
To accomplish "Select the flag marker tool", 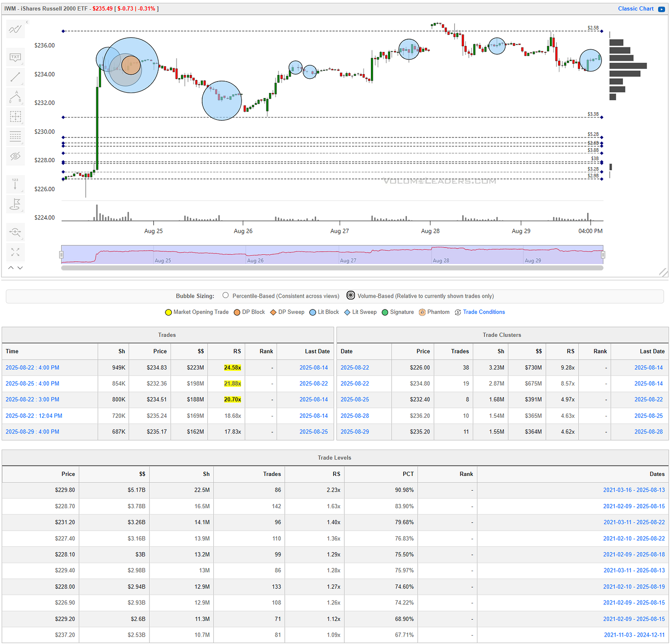I will 15,204.
